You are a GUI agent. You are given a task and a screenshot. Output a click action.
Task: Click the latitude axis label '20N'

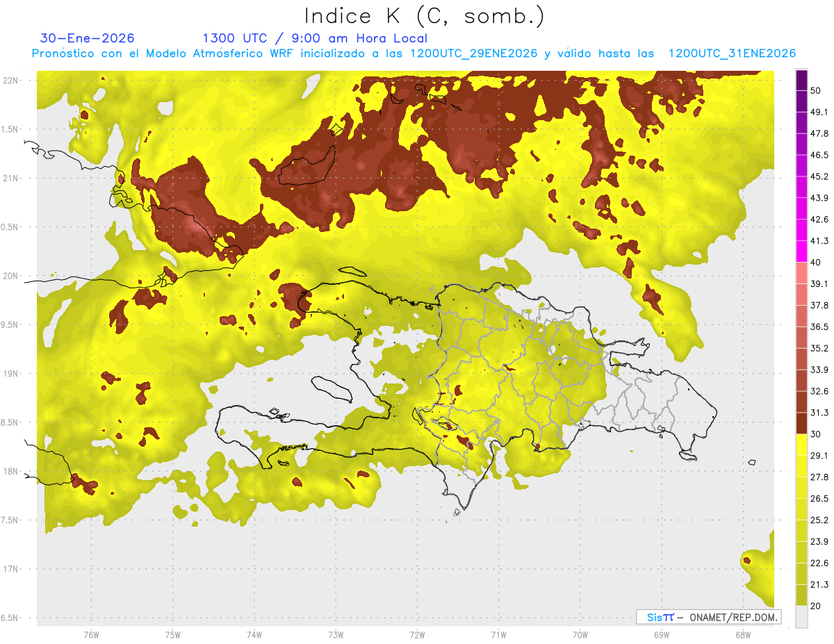pyautogui.click(x=11, y=276)
